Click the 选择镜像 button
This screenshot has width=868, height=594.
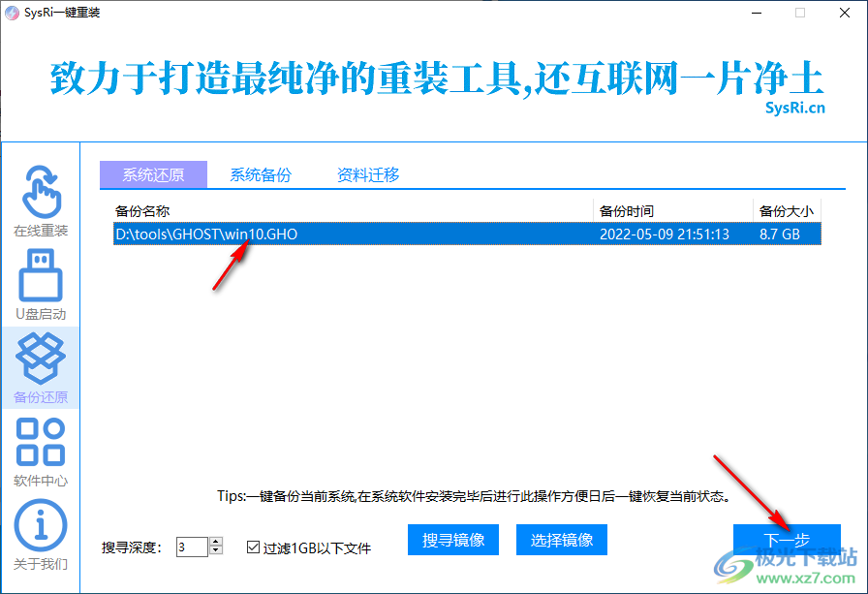(561, 540)
